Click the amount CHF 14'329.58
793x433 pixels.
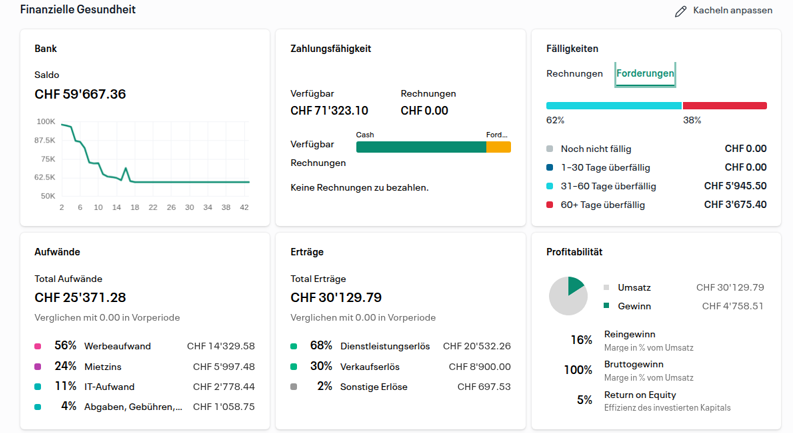[221, 347]
